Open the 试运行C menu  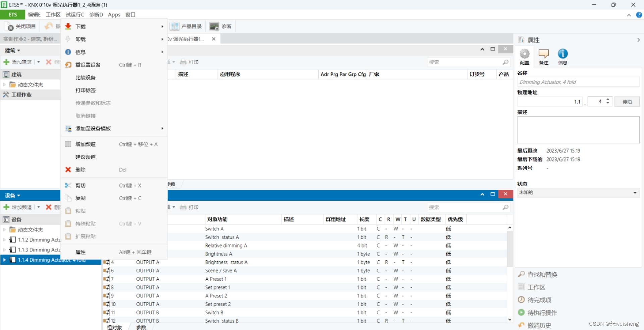[75, 15]
